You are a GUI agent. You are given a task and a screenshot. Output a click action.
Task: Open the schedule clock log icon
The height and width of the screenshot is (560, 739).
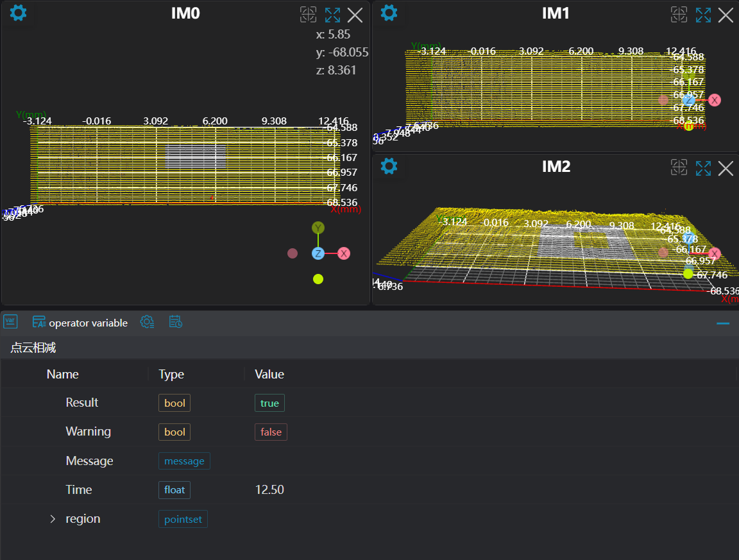click(176, 322)
